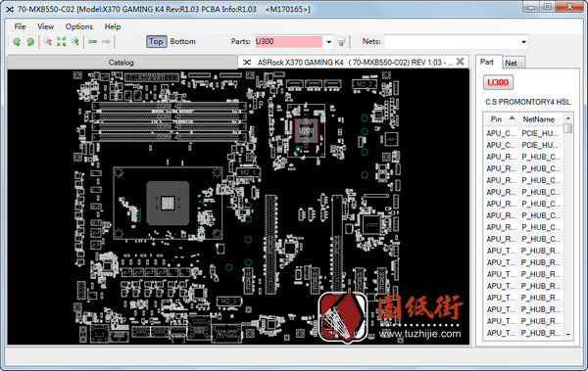Close the ASRock X370 GAMING K4 tab
This screenshot has height=371, width=588.
point(461,62)
